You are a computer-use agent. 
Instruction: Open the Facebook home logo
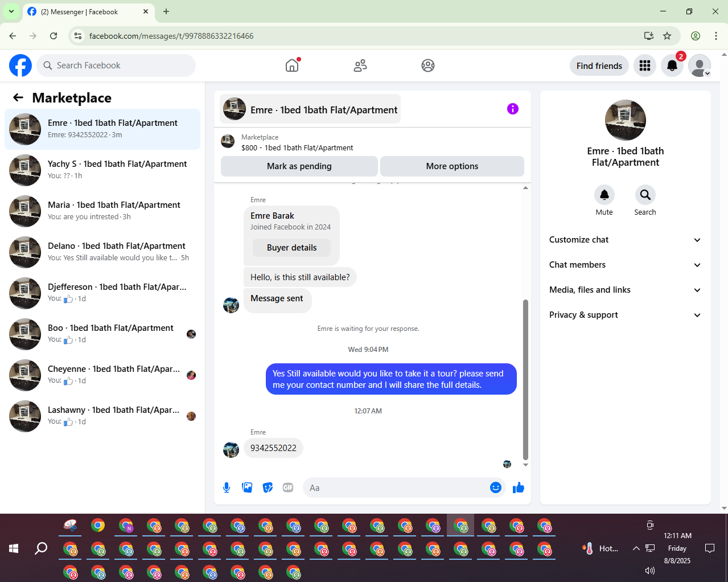pos(20,65)
